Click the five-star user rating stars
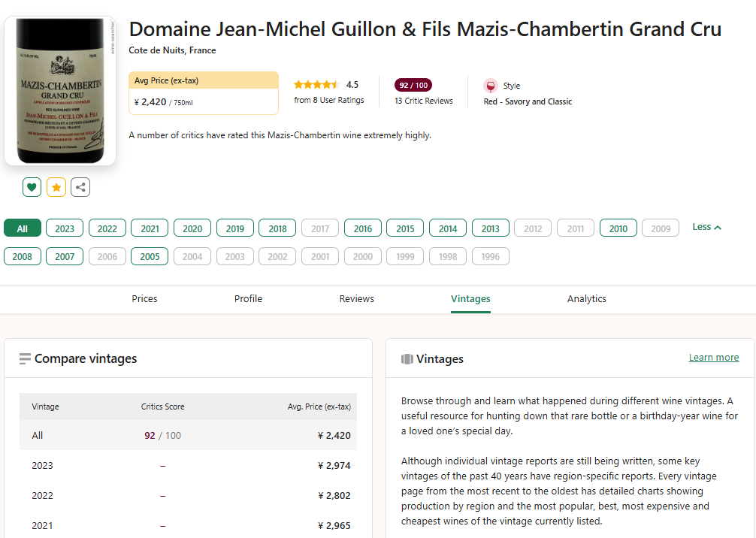756x538 pixels. point(316,85)
